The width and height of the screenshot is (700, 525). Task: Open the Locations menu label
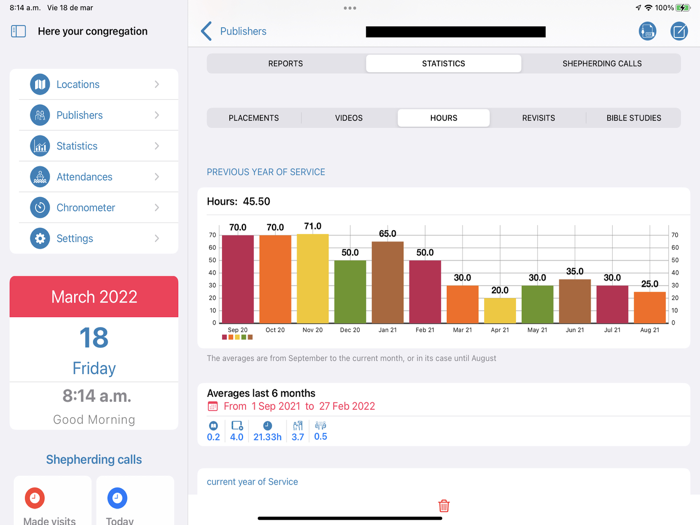click(78, 84)
